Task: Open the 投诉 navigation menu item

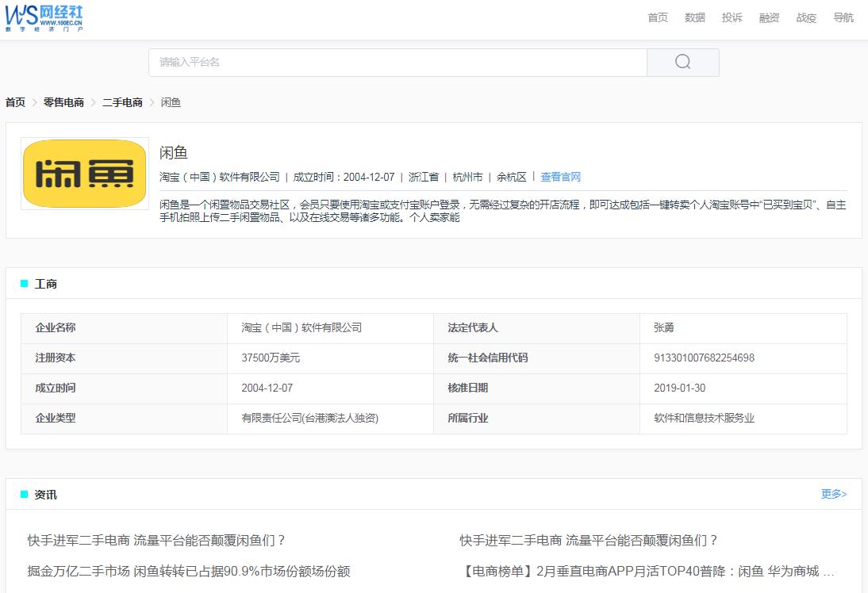Action: 732,17
